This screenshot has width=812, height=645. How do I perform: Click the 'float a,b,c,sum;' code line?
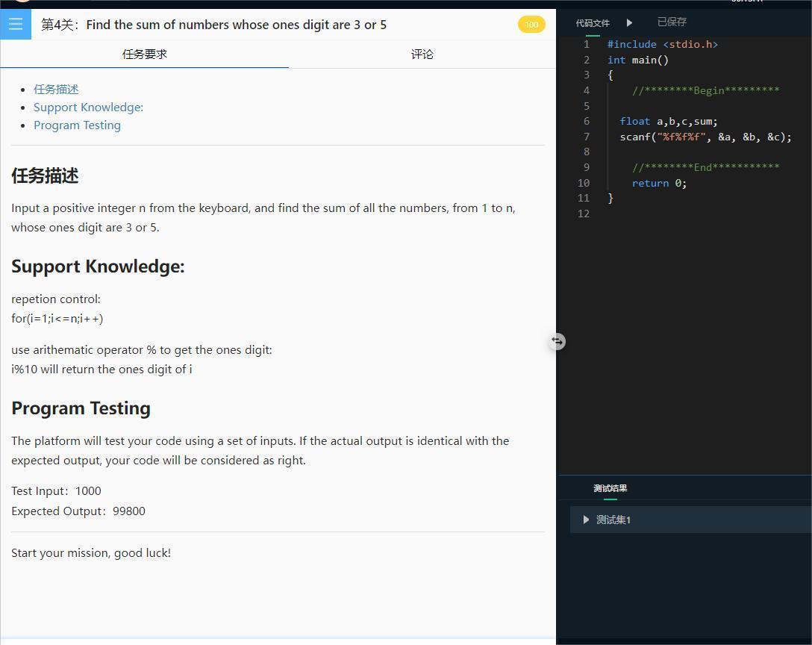pyautogui.click(x=669, y=121)
